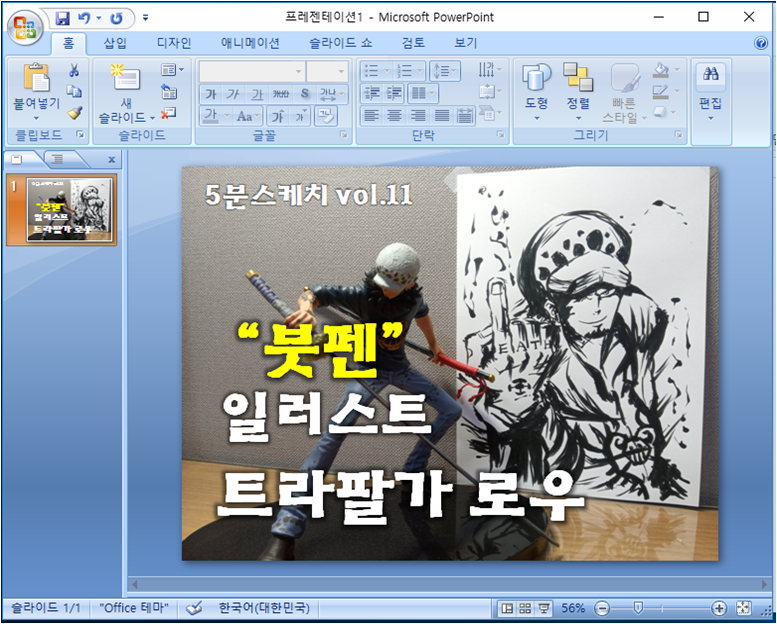Select slide 1 thumbnail
This screenshot has width=777, height=624.
[x=68, y=209]
